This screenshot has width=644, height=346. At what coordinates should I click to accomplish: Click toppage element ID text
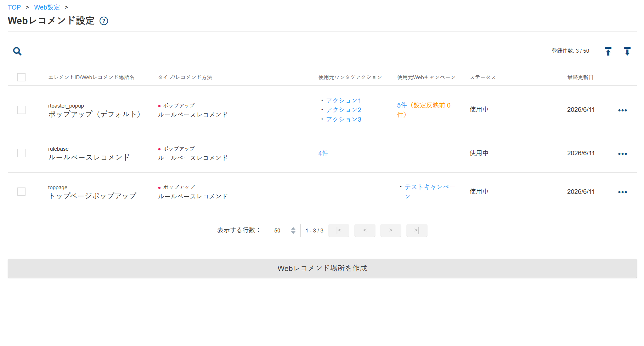[58, 188]
